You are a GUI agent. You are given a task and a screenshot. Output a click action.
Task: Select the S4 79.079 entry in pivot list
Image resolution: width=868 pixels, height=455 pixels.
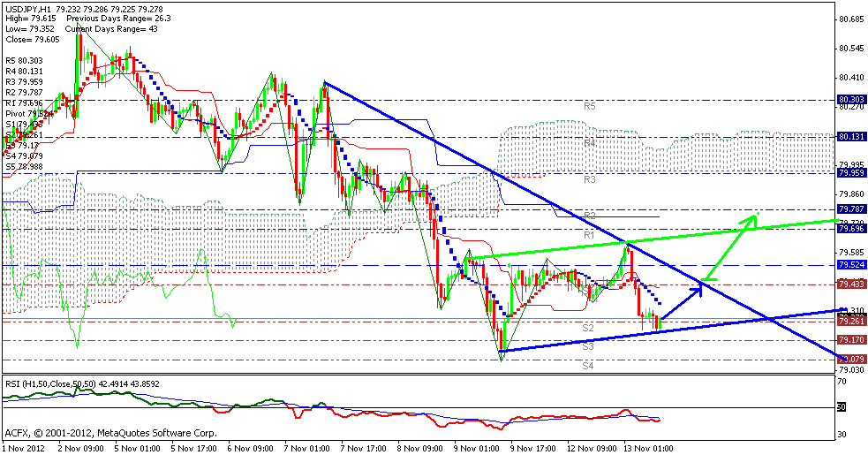(24, 155)
